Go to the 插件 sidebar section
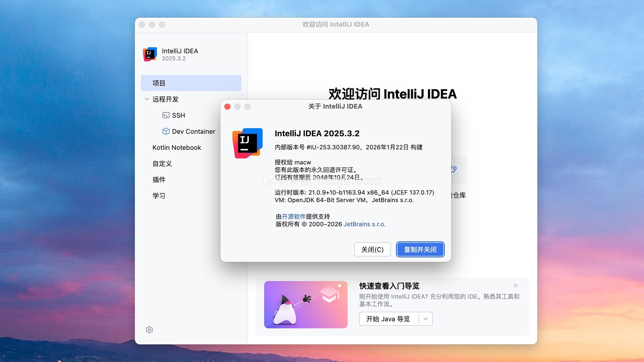 tap(159, 180)
